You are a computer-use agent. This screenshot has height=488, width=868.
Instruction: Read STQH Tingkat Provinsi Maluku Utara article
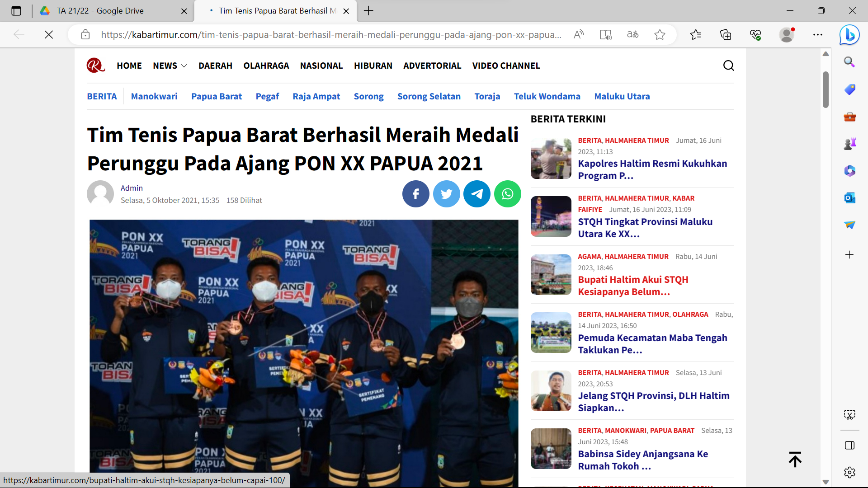(x=645, y=228)
